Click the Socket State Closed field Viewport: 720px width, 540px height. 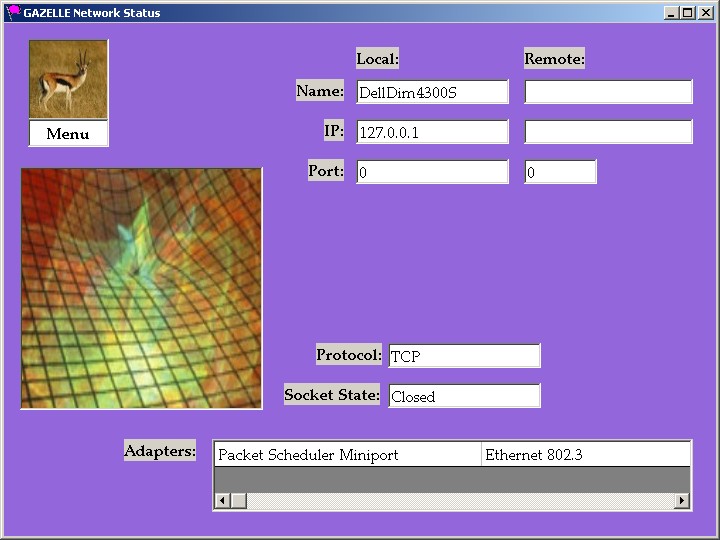coord(464,396)
